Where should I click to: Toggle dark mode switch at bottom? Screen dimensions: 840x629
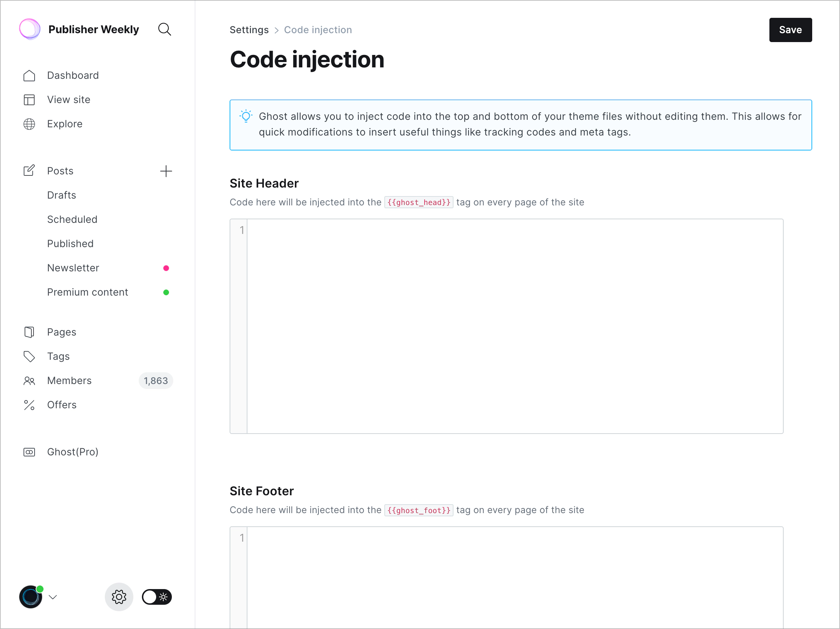coord(157,597)
